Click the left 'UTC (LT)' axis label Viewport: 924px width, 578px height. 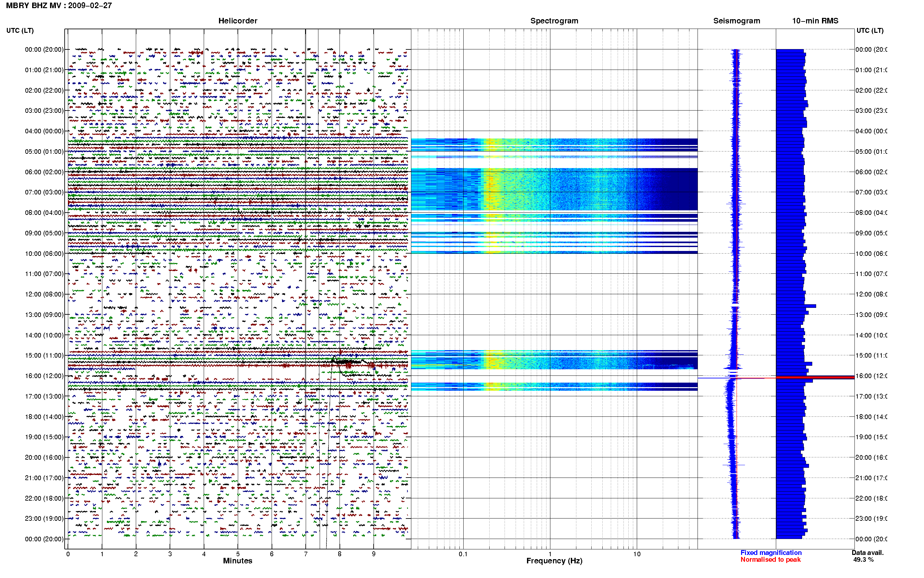pyautogui.click(x=20, y=31)
